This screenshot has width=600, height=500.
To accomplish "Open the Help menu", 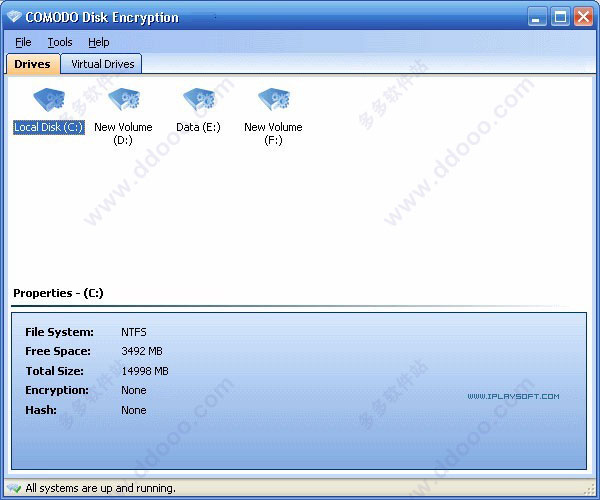I will pos(99,42).
